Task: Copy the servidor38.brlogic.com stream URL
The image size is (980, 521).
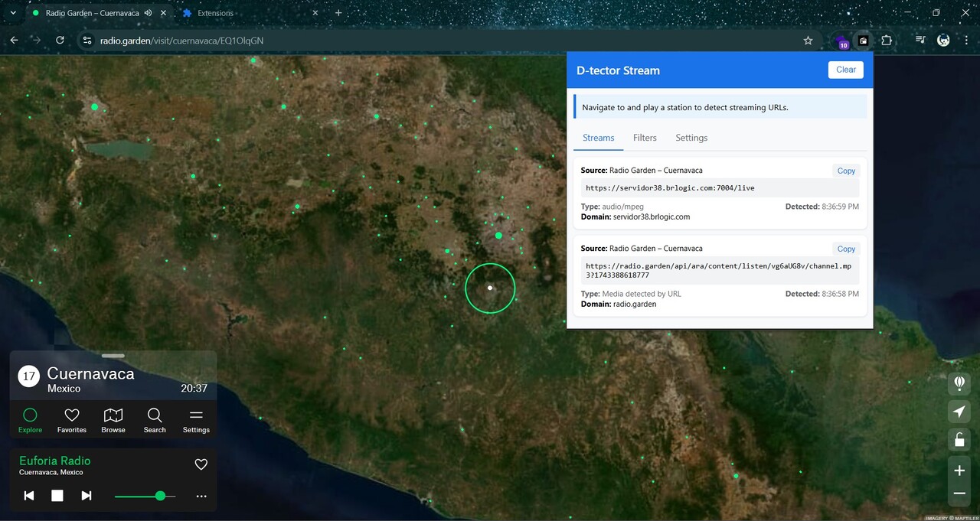Action: pos(846,171)
